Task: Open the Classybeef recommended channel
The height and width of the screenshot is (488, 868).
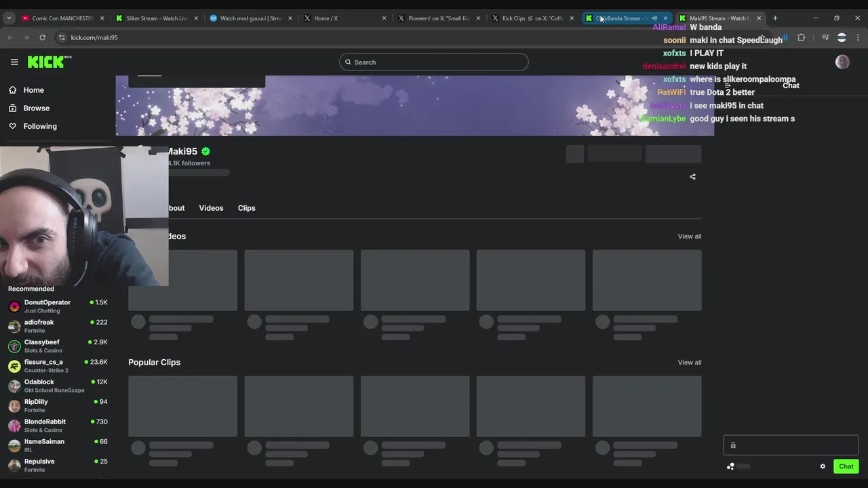Action: [58, 346]
